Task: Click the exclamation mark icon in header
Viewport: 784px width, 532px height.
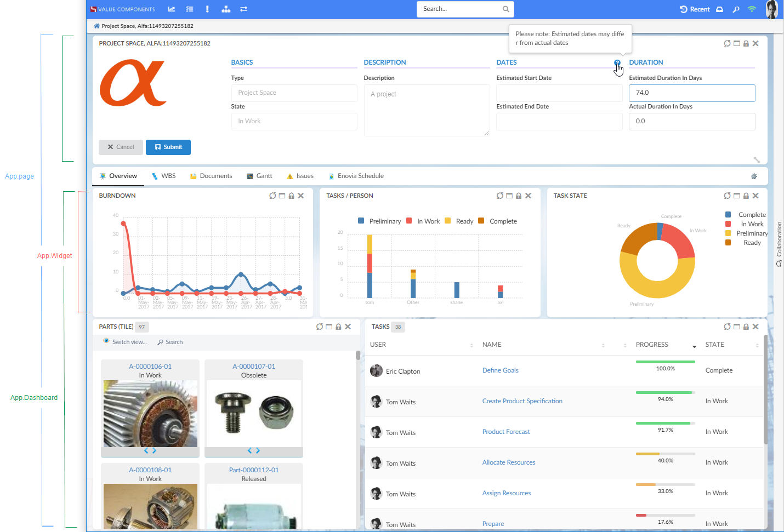Action: point(207,9)
